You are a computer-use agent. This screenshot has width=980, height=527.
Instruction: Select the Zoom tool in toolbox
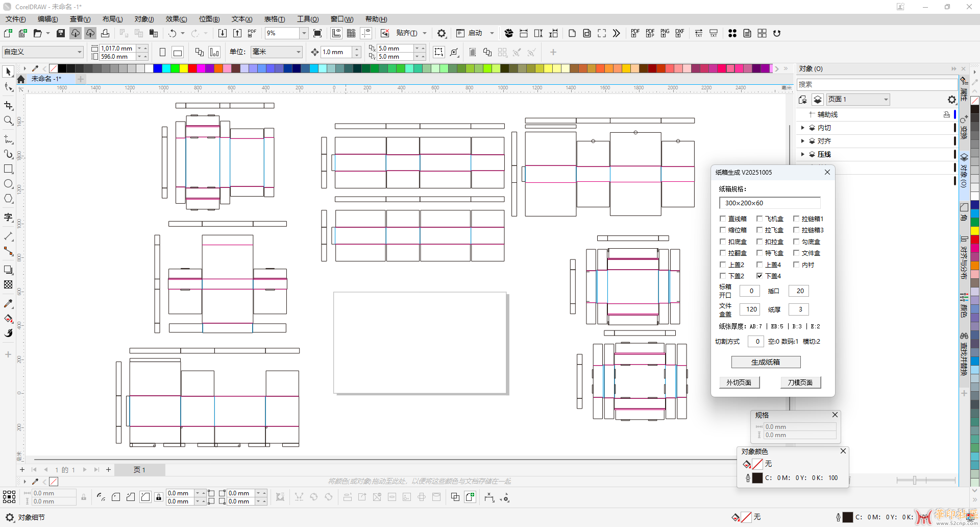8,121
